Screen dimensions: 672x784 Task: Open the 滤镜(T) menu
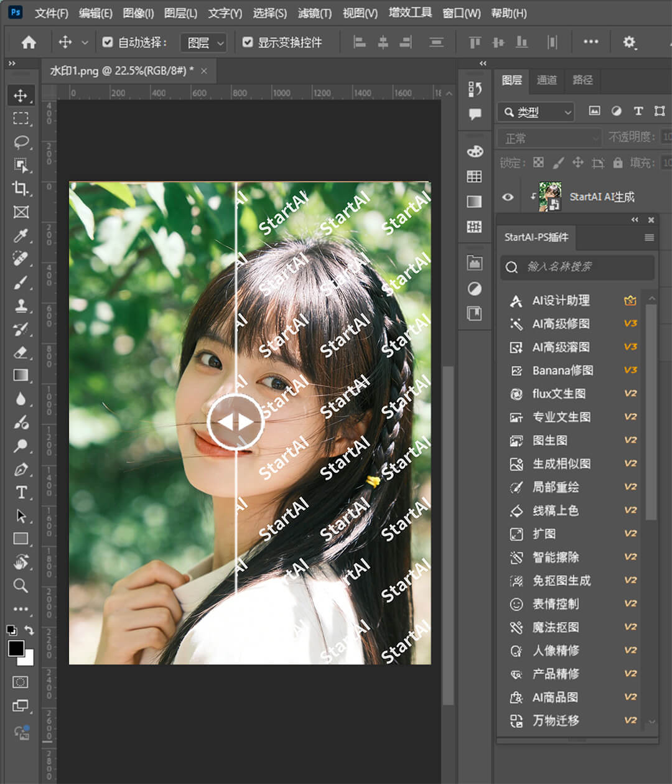pyautogui.click(x=314, y=13)
